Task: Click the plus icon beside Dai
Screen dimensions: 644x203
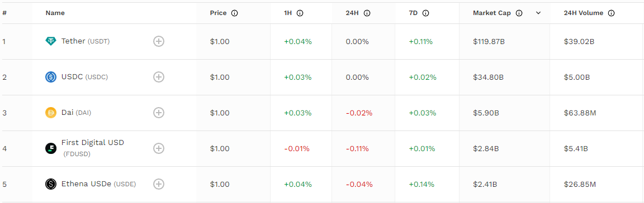Action: [159, 113]
